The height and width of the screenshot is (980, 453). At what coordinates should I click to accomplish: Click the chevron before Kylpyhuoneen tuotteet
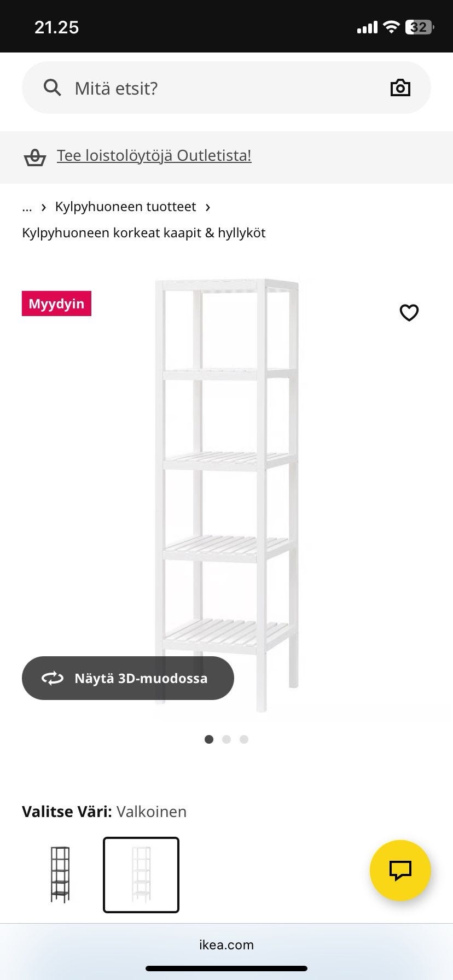(44, 207)
